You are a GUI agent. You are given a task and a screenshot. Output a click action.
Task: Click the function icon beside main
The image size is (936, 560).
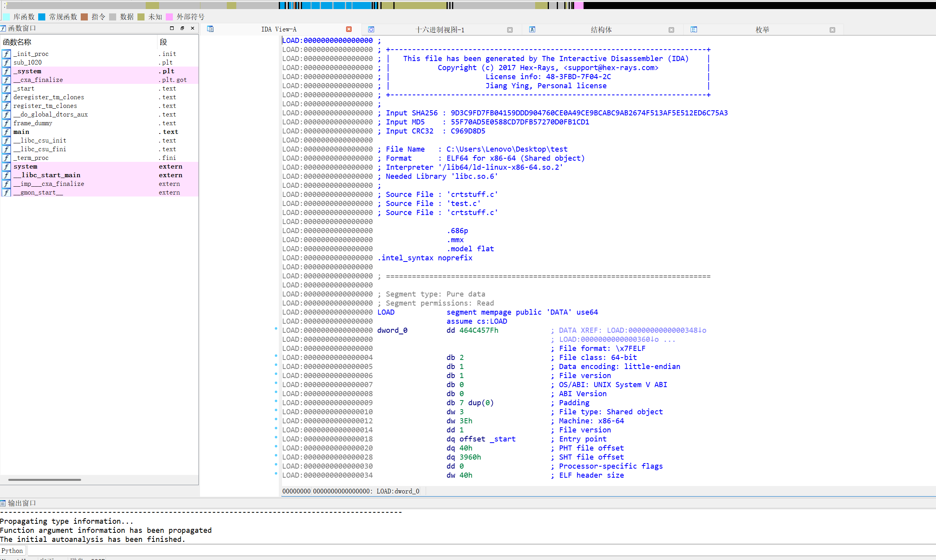click(x=6, y=132)
